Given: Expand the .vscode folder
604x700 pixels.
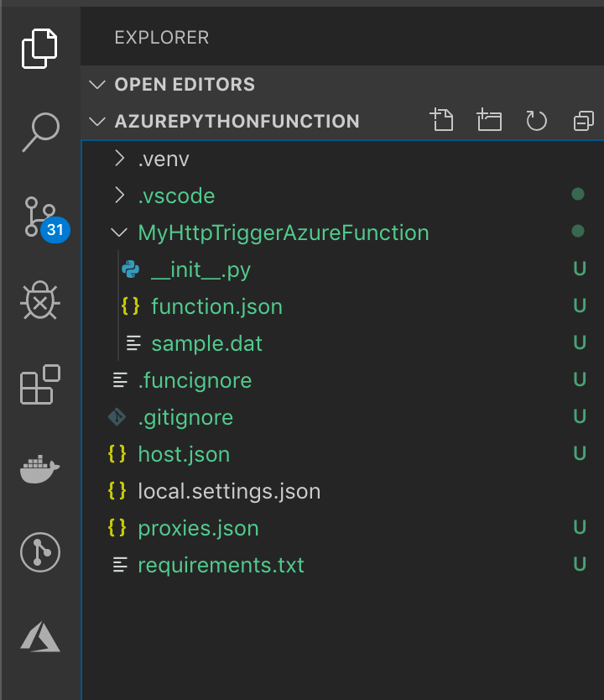Looking at the screenshot, I should click(176, 196).
